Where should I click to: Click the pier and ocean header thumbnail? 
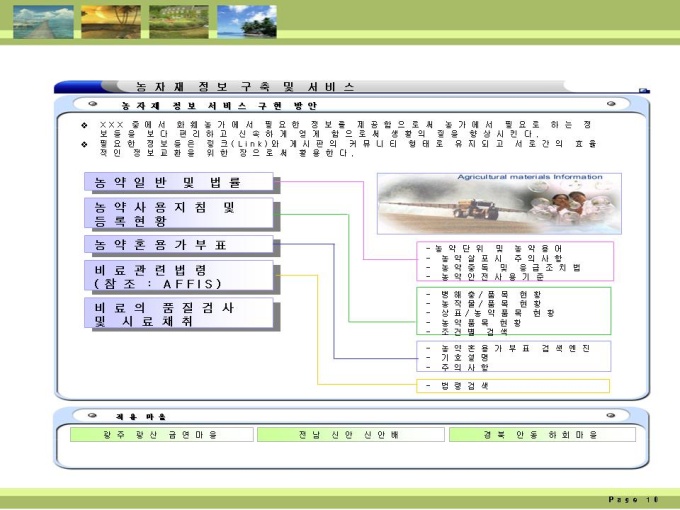[43, 22]
